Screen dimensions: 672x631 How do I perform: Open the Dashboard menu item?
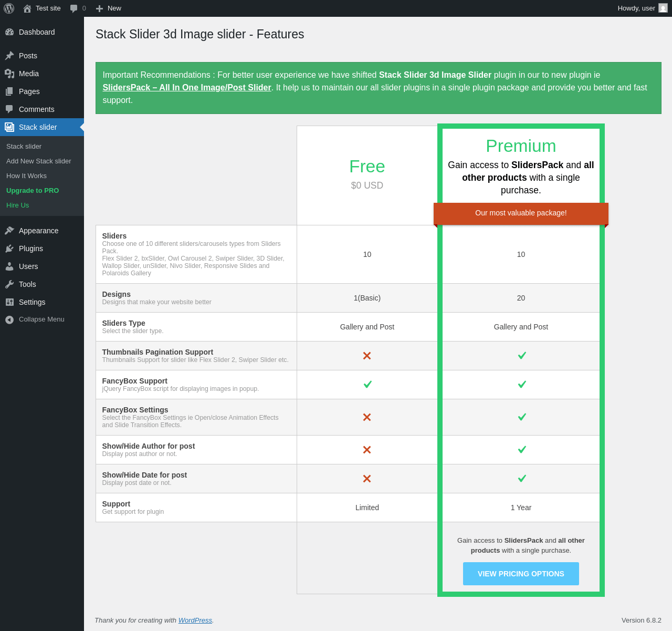click(x=42, y=32)
